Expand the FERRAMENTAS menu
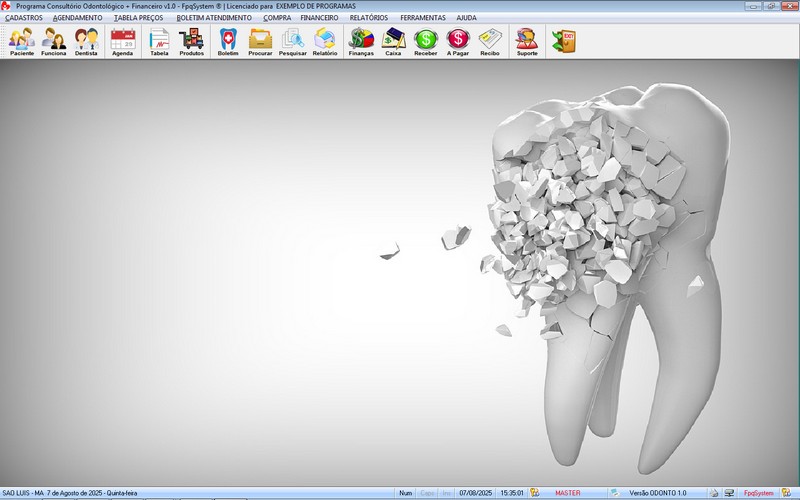 coord(423,18)
